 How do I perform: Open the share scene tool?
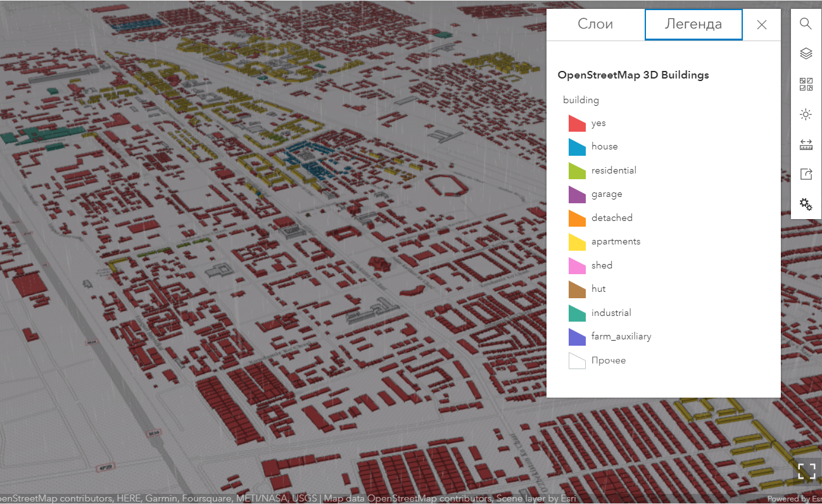[806, 174]
